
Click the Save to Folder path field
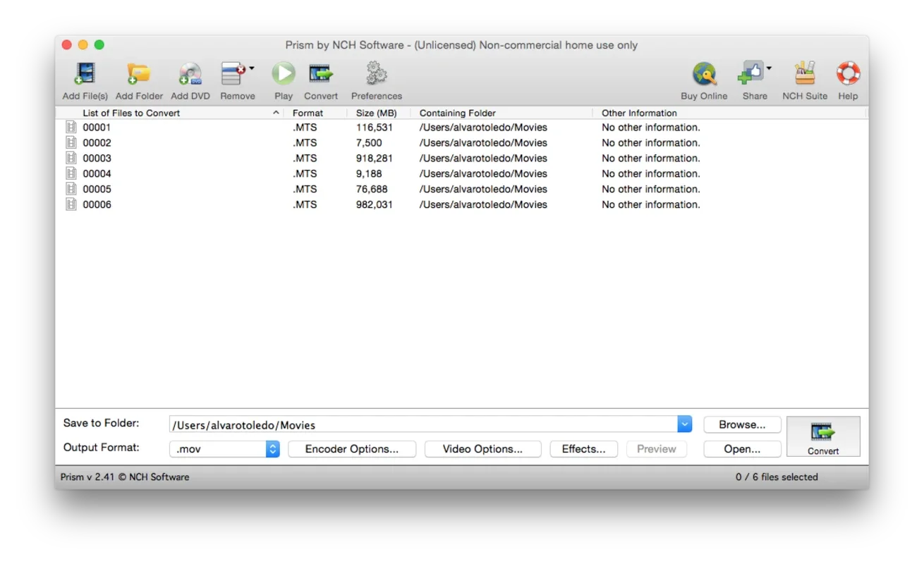point(423,424)
